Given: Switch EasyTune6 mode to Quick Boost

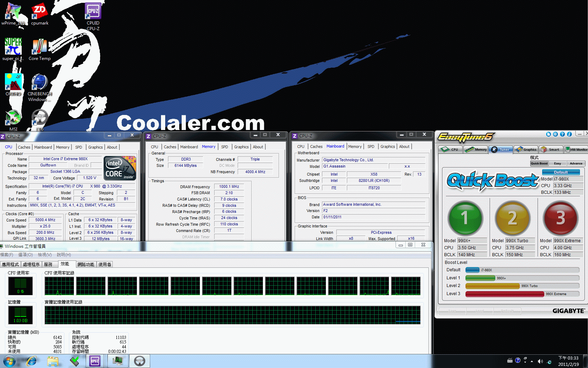Looking at the screenshot, I should coord(539,163).
